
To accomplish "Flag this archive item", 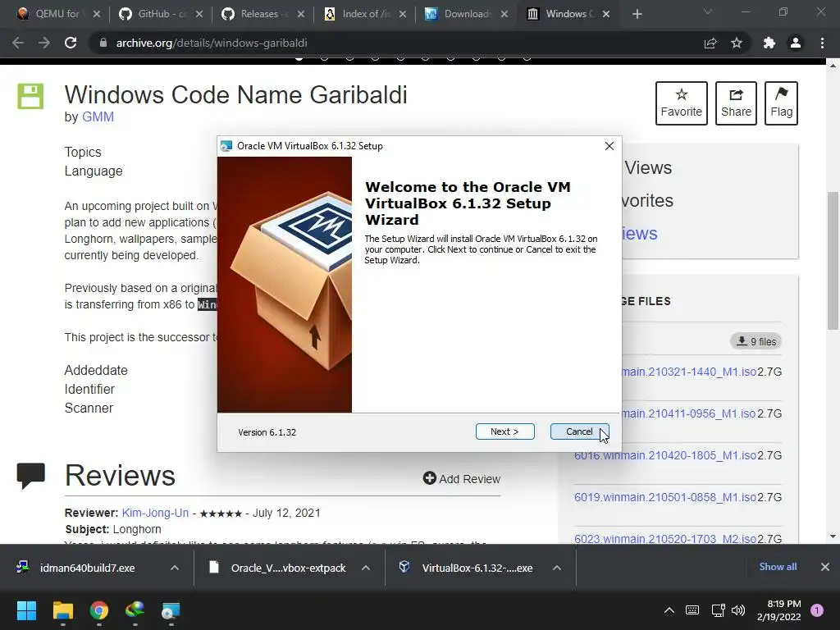I will (x=781, y=103).
